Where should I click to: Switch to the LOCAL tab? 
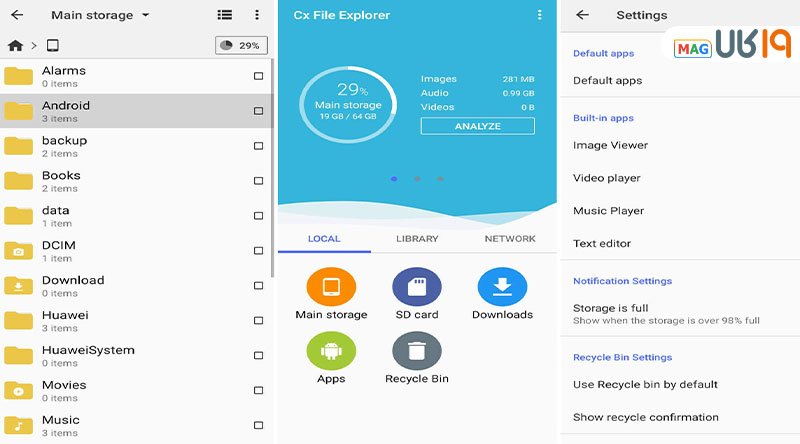point(324,239)
